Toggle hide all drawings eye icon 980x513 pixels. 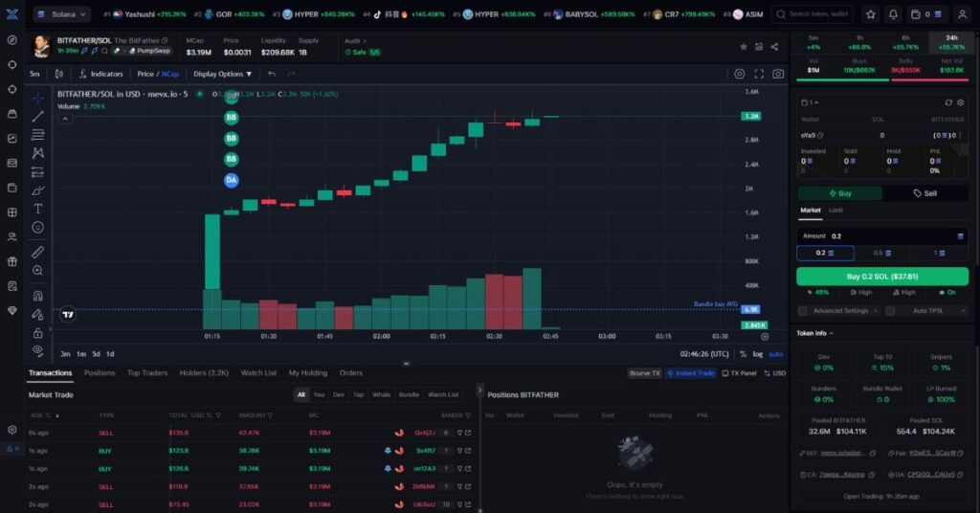click(37, 350)
